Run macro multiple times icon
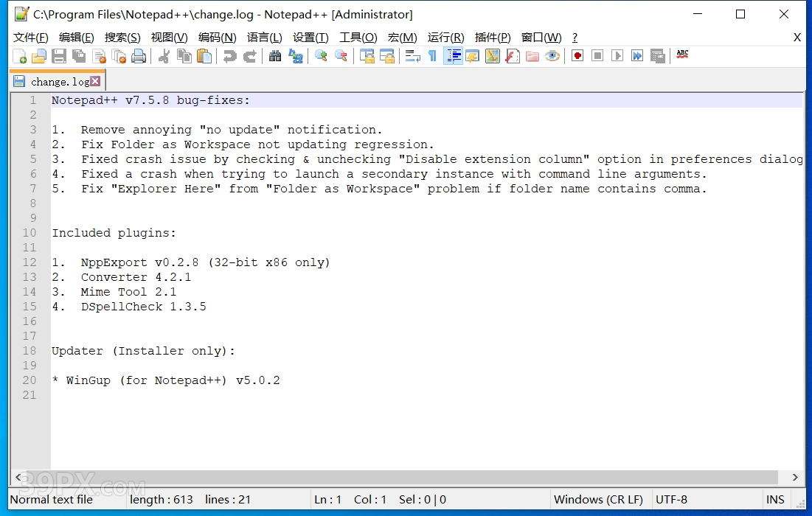 pyautogui.click(x=637, y=56)
